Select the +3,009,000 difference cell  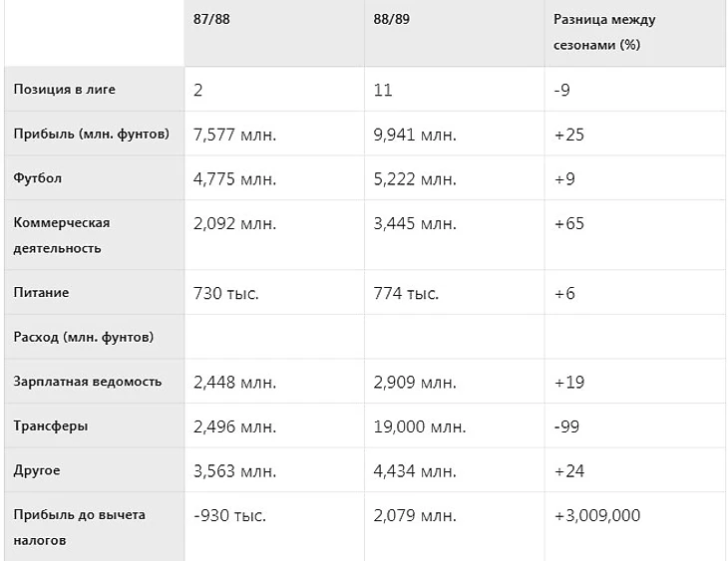pyautogui.click(x=597, y=515)
